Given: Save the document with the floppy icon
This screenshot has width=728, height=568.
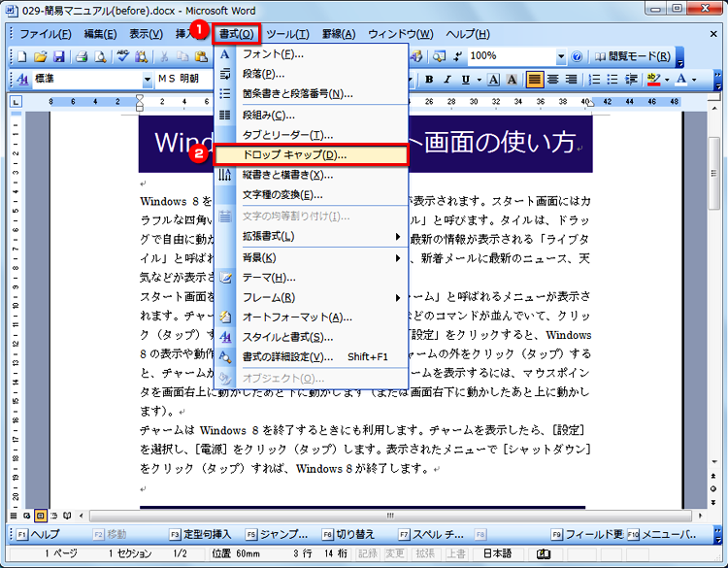Looking at the screenshot, I should pos(58,56).
